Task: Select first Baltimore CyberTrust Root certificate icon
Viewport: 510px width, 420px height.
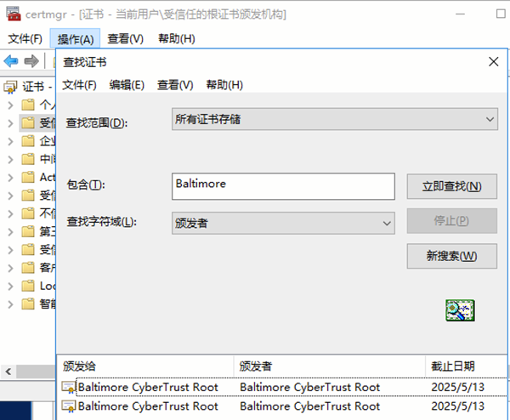Action: 68,388
